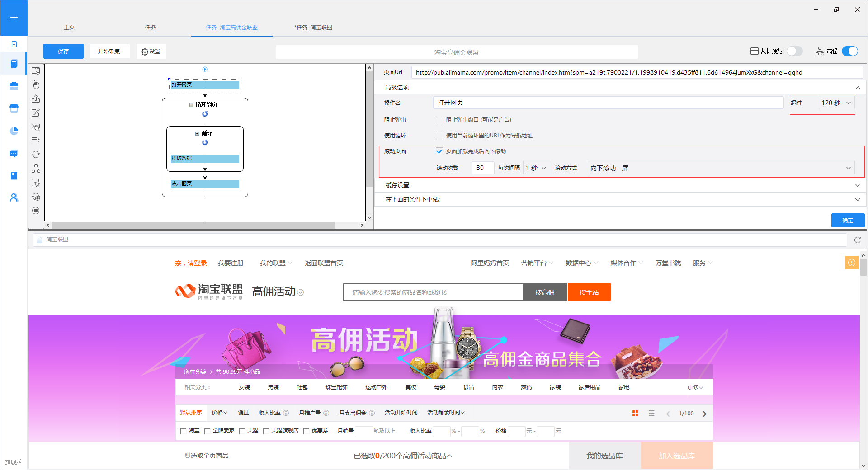This screenshot has width=868, height=470.
Task: Switch to the 任务: 淘宝高佣金联盟 tab
Action: (232, 28)
